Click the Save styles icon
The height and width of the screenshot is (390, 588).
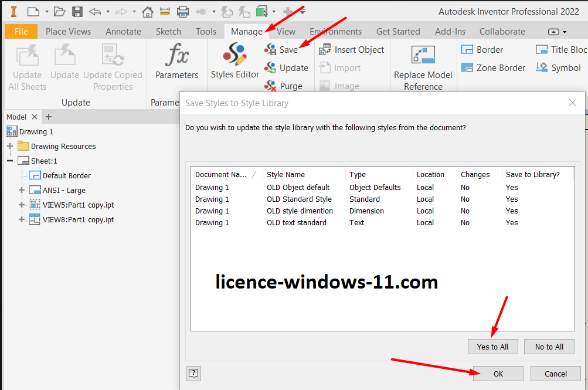click(270, 50)
